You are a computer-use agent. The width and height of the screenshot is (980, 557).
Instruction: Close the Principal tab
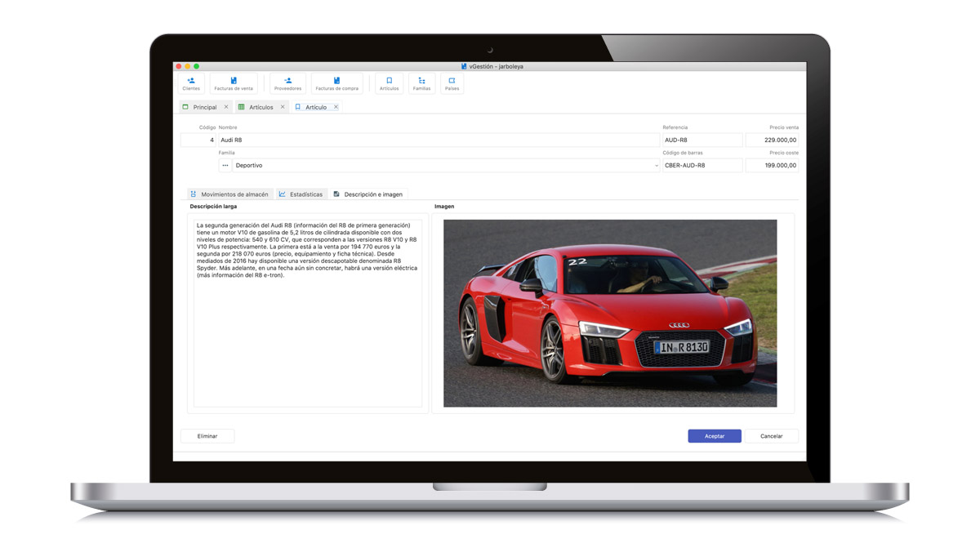[226, 107]
